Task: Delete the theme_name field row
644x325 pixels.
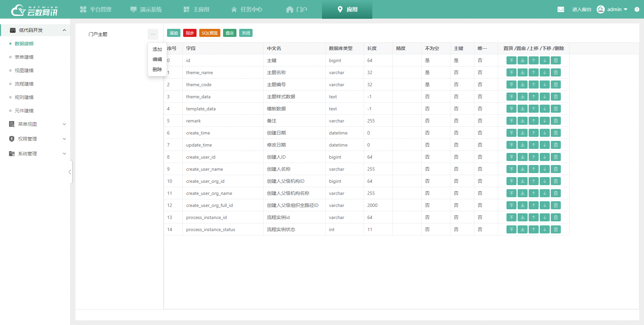Action: (x=555, y=72)
